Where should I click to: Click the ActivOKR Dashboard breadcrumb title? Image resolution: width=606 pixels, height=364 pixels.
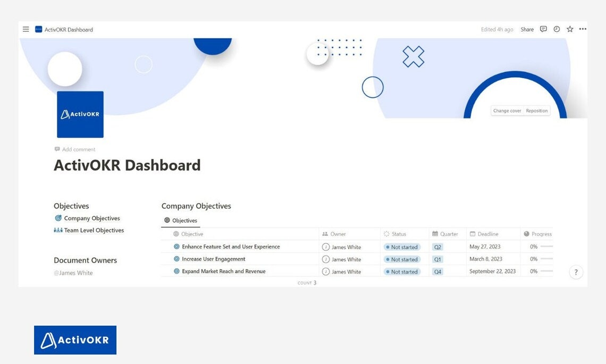tap(69, 29)
